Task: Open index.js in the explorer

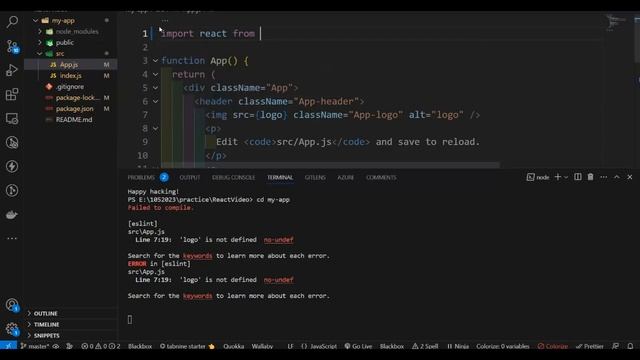Action: pyautogui.click(x=71, y=76)
